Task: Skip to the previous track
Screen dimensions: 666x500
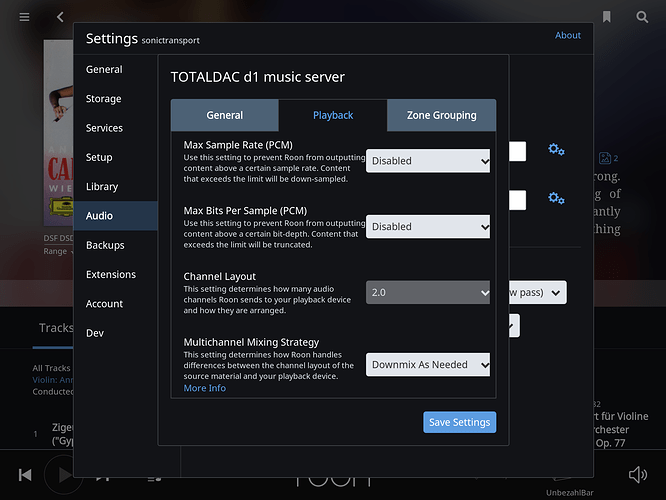Action: 25,475
